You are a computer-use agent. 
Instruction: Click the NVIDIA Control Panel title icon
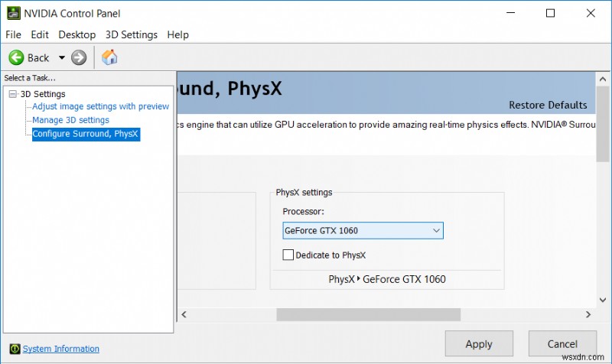click(x=13, y=13)
